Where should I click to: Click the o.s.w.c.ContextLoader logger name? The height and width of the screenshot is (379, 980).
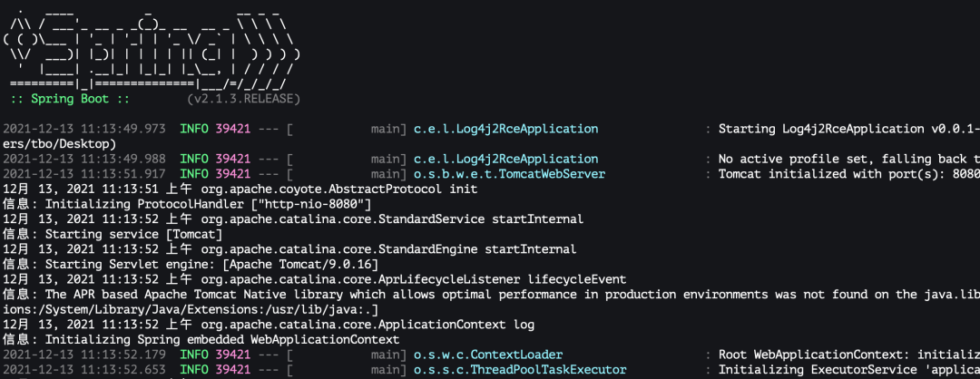point(488,355)
